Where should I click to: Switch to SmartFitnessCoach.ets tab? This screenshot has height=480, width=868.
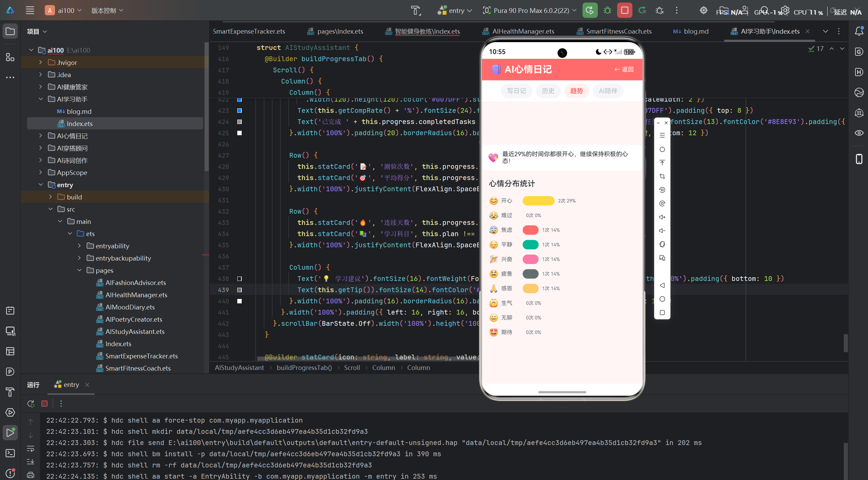coord(614,31)
